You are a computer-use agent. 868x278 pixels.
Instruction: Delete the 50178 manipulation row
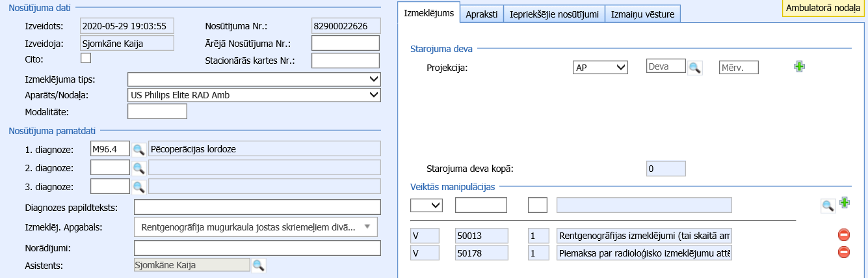pyautogui.click(x=844, y=252)
